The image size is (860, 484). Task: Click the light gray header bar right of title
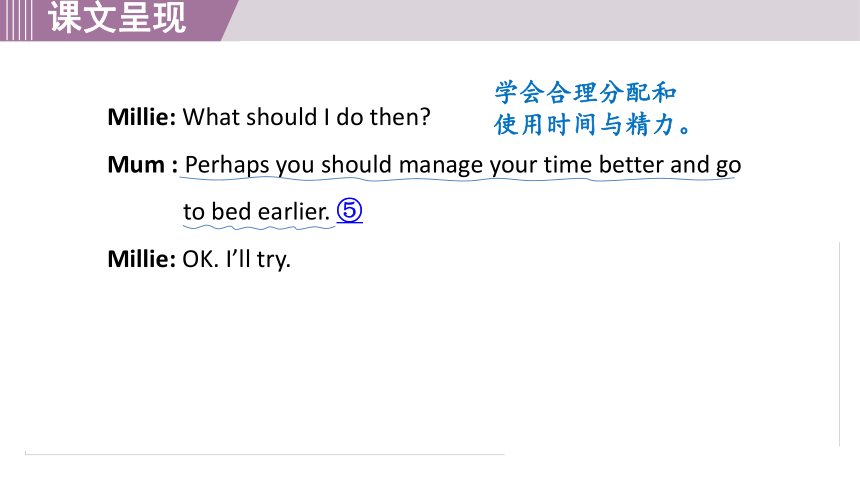click(548, 20)
